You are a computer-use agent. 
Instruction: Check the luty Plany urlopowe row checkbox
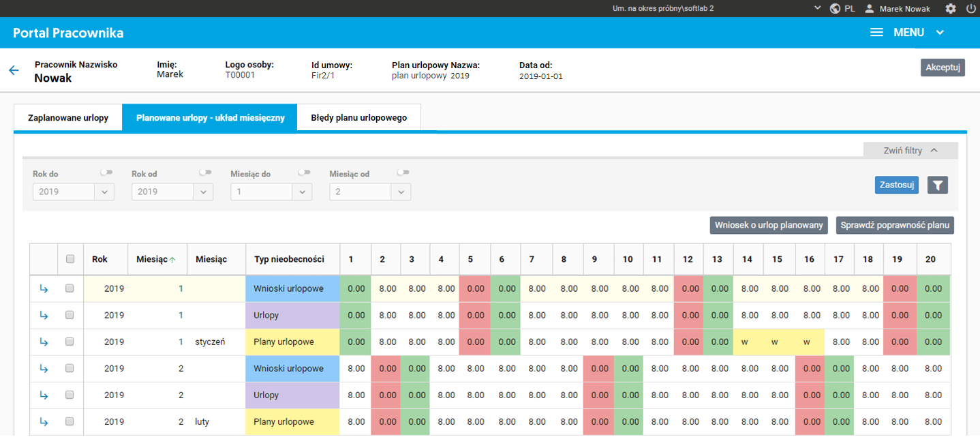pyautogui.click(x=70, y=421)
